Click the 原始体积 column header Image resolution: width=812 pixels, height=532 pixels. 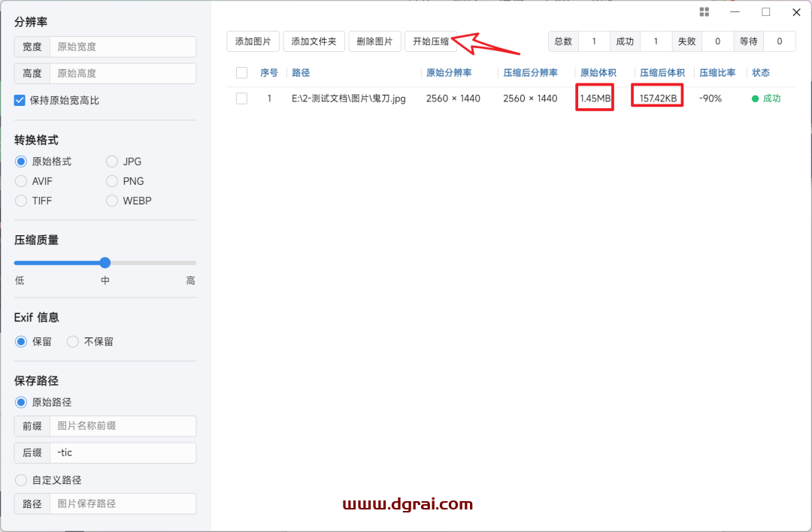(598, 73)
